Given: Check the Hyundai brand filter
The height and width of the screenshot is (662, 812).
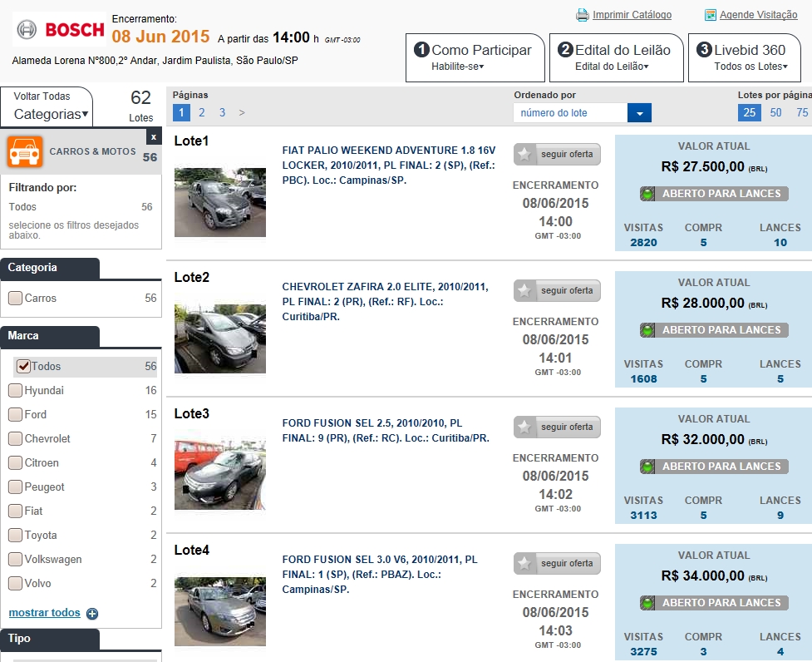Looking at the screenshot, I should pyautogui.click(x=16, y=391).
